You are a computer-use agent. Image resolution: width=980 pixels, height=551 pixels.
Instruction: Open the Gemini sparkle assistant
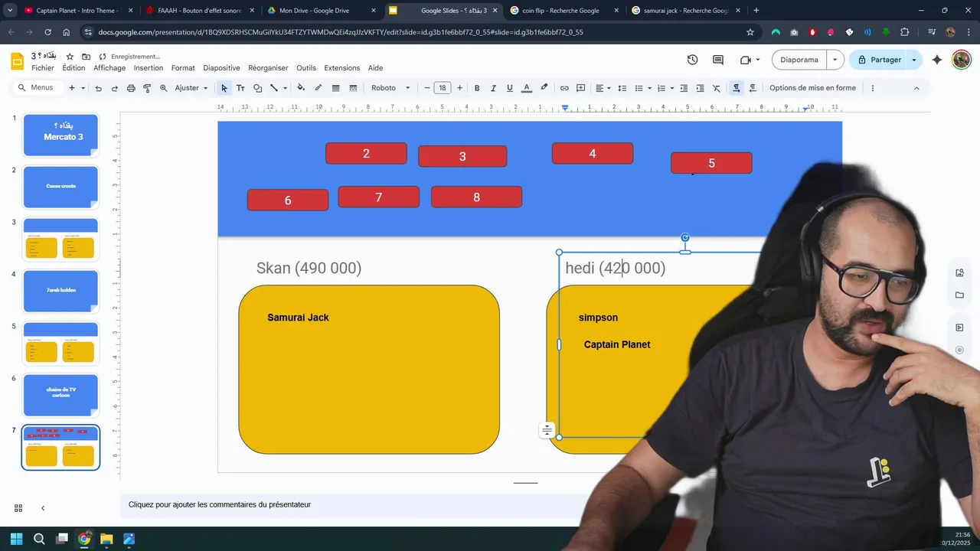(x=937, y=60)
